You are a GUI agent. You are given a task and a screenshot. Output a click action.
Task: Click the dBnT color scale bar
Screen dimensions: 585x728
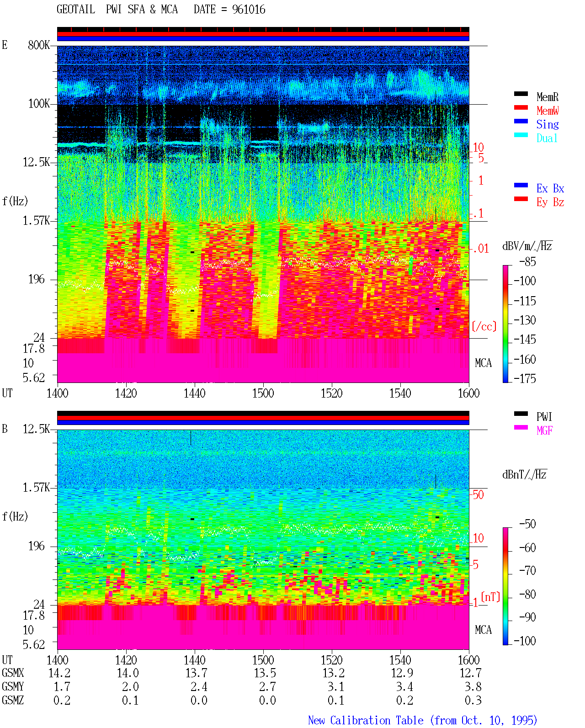click(x=505, y=586)
